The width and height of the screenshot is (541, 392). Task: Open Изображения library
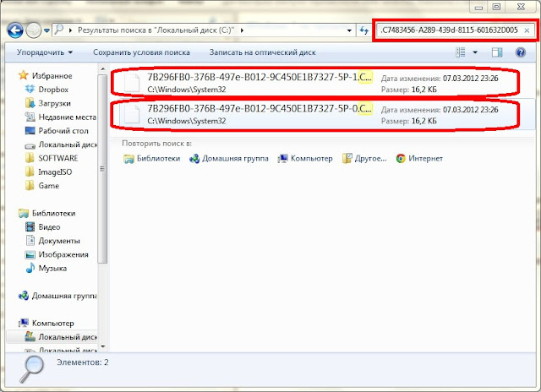(x=57, y=254)
